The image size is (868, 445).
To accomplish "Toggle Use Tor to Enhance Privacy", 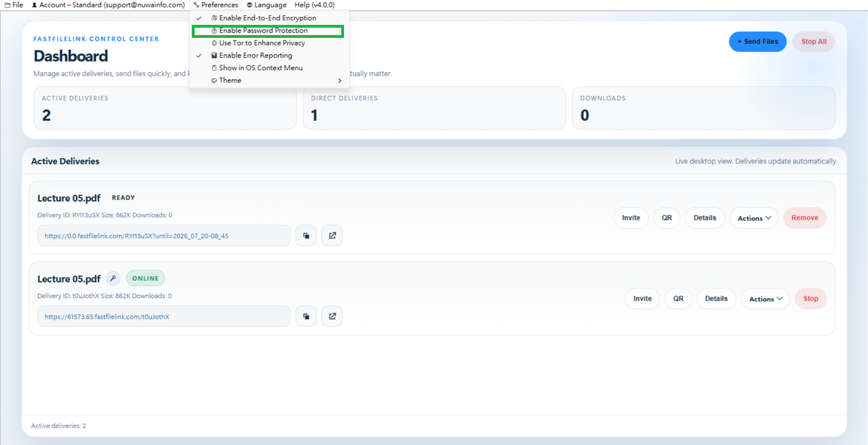I will (269, 43).
